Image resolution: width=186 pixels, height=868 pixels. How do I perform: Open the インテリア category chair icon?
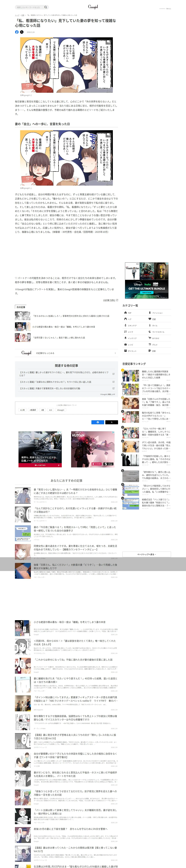pos(126,338)
